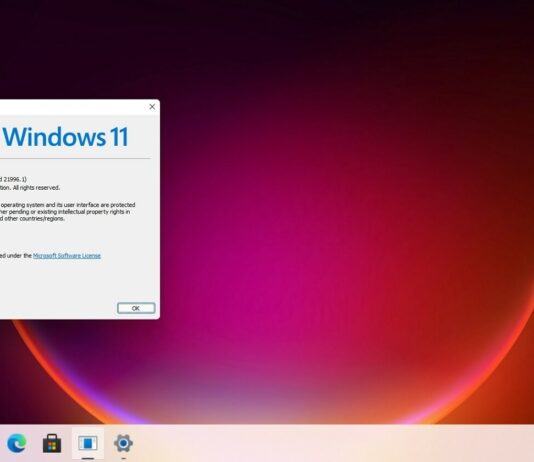The width and height of the screenshot is (534, 462).
Task: Click line mentioning "intellectual property rights"
Action: (x=65, y=212)
